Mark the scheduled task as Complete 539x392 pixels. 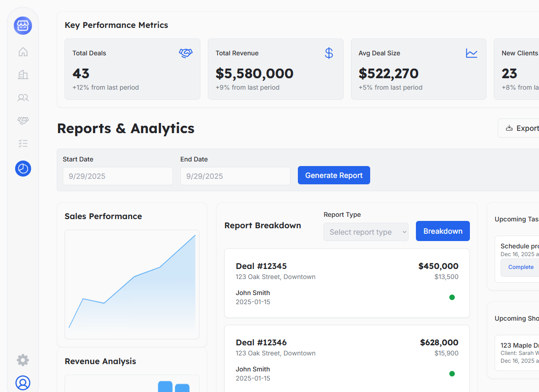[x=521, y=267]
